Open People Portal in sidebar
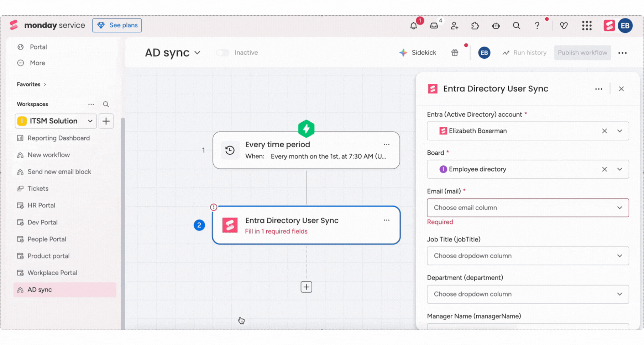This screenshot has height=345, width=644. tap(47, 239)
